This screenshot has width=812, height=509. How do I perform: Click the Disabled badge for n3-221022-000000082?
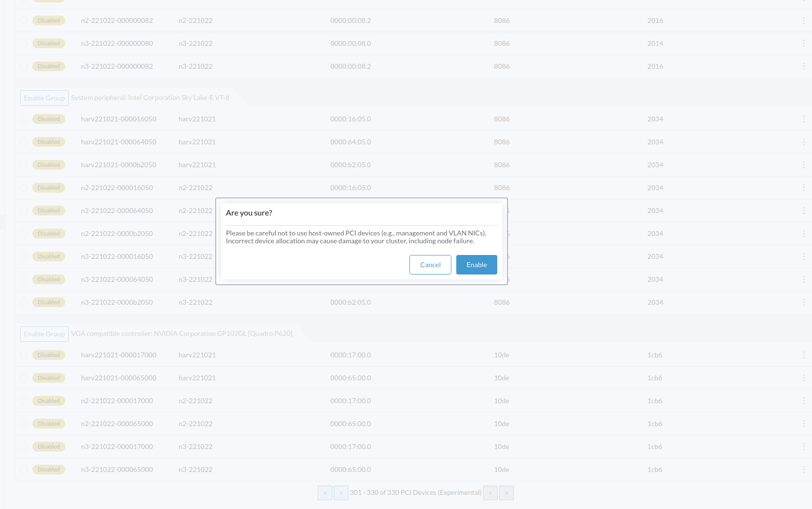[48, 66]
